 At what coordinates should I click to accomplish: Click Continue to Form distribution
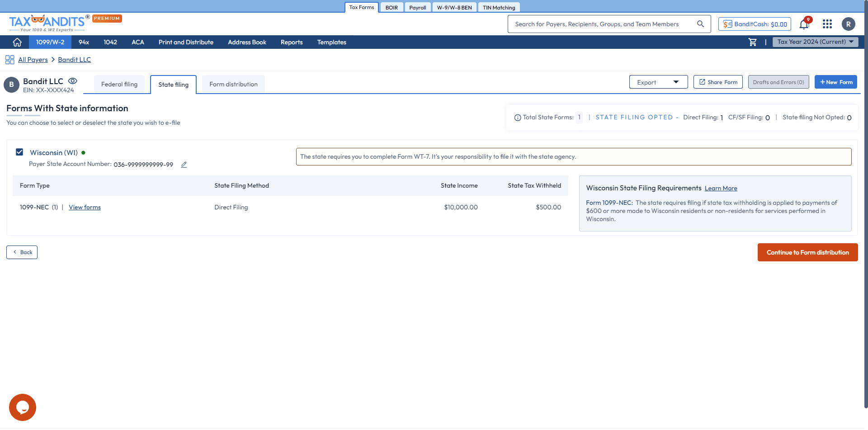[808, 252]
